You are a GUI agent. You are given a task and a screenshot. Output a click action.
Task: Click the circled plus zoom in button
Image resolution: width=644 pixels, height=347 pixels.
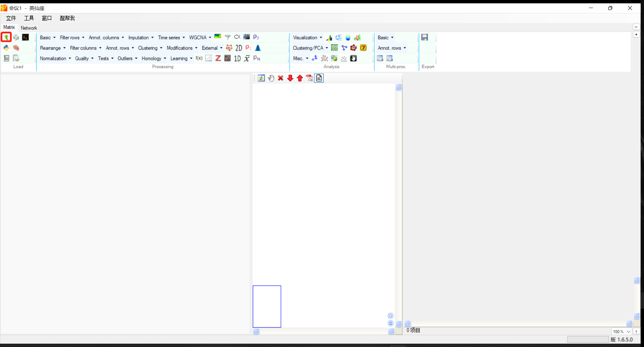(x=390, y=316)
